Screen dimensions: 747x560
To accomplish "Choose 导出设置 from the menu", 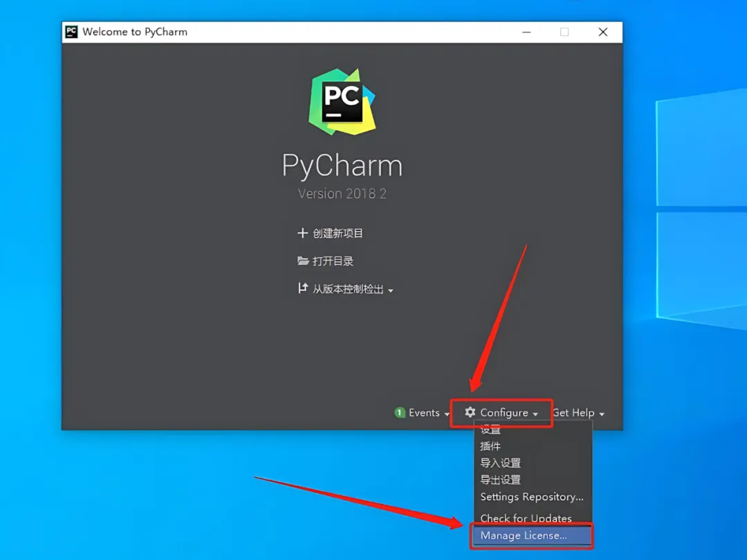I will coord(533,480).
